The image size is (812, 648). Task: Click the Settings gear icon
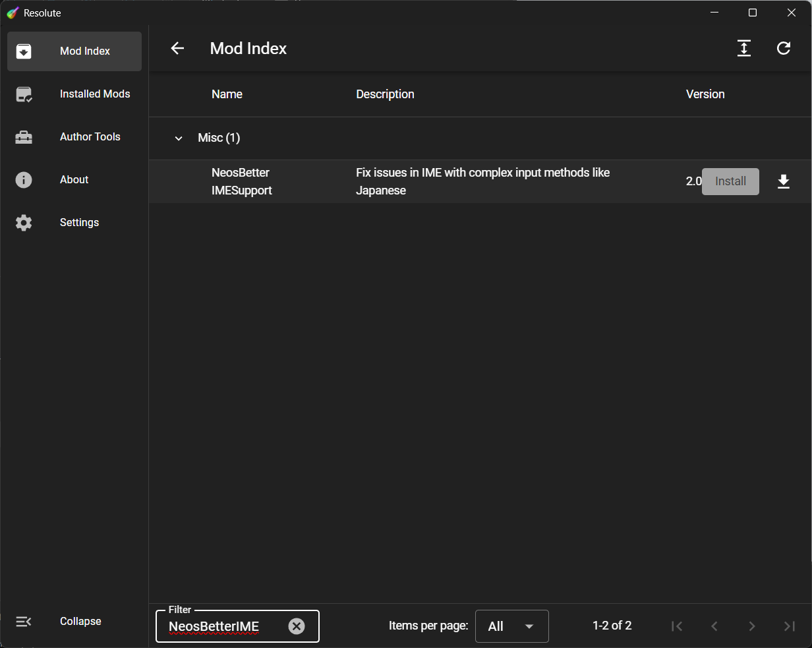24,223
